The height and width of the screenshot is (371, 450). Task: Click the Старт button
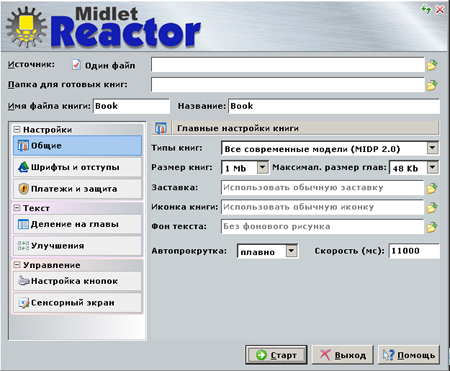[276, 355]
